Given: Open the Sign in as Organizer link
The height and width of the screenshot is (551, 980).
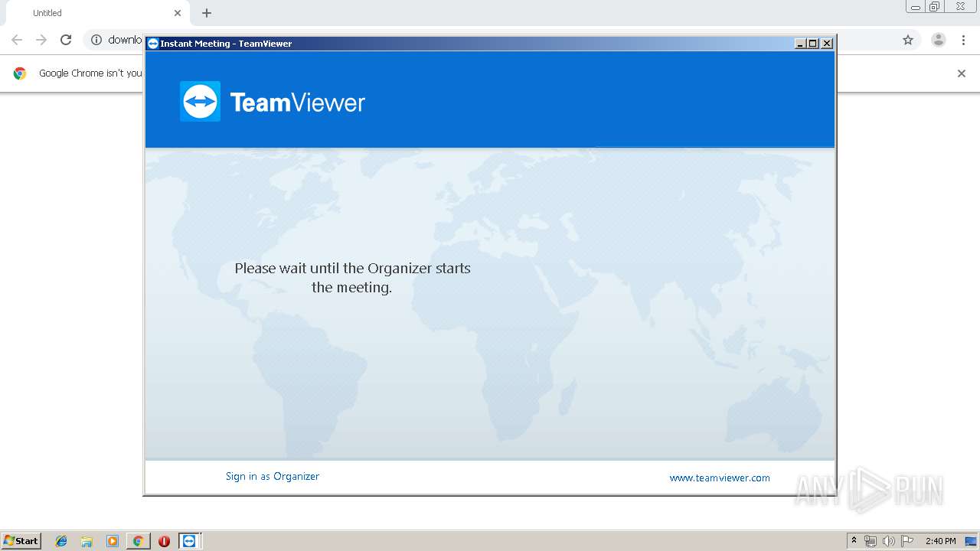Looking at the screenshot, I should [x=272, y=476].
